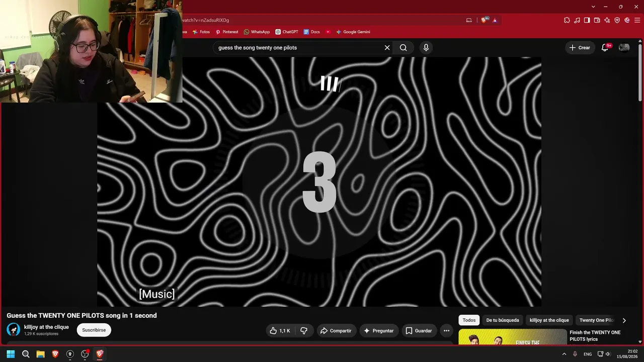Clear the YouTube search box with the X
Image resolution: width=644 pixels, height=362 pixels.
coord(387,48)
